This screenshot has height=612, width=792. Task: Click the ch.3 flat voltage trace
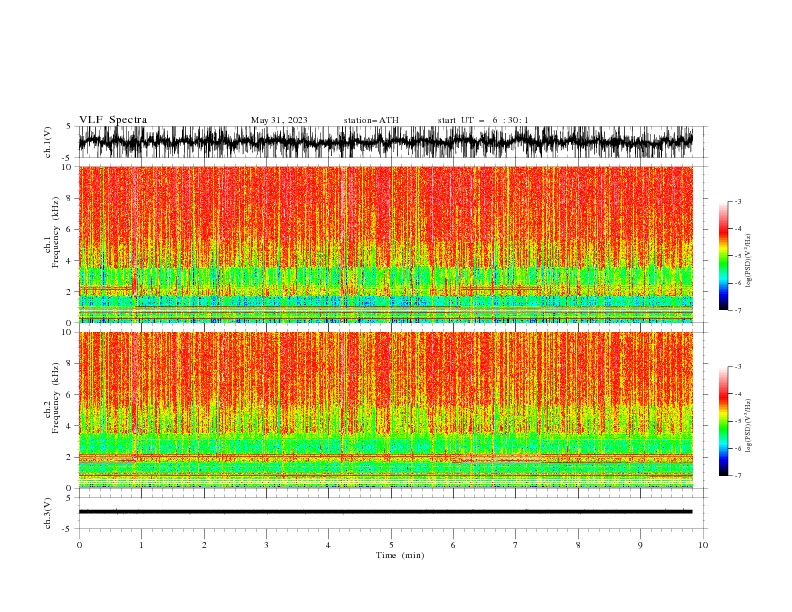tap(385, 512)
